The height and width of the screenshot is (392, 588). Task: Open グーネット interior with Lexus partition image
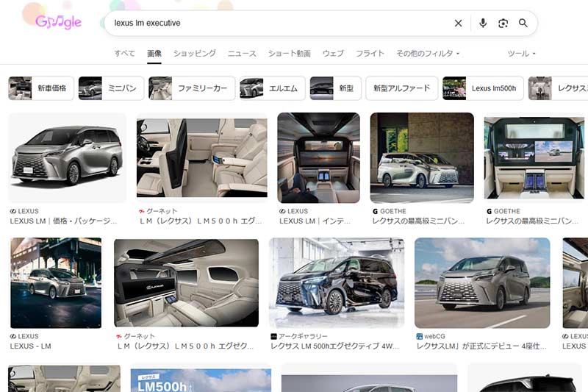(187, 283)
